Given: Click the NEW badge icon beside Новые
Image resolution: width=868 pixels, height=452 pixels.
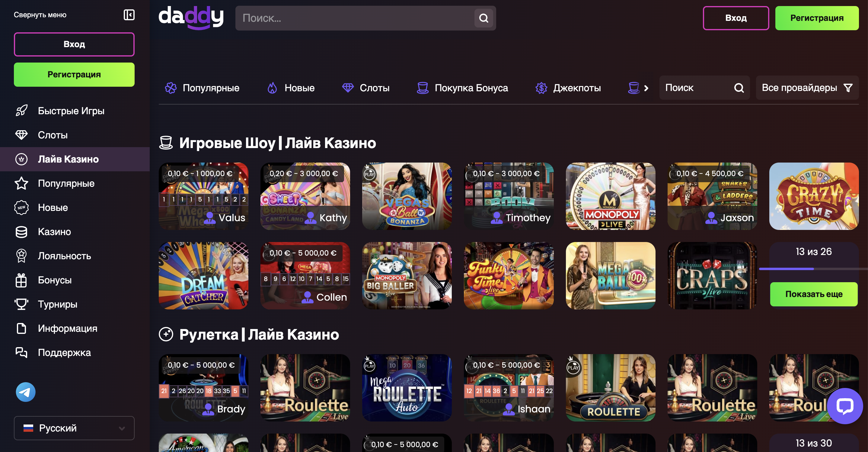Looking at the screenshot, I should [x=21, y=208].
